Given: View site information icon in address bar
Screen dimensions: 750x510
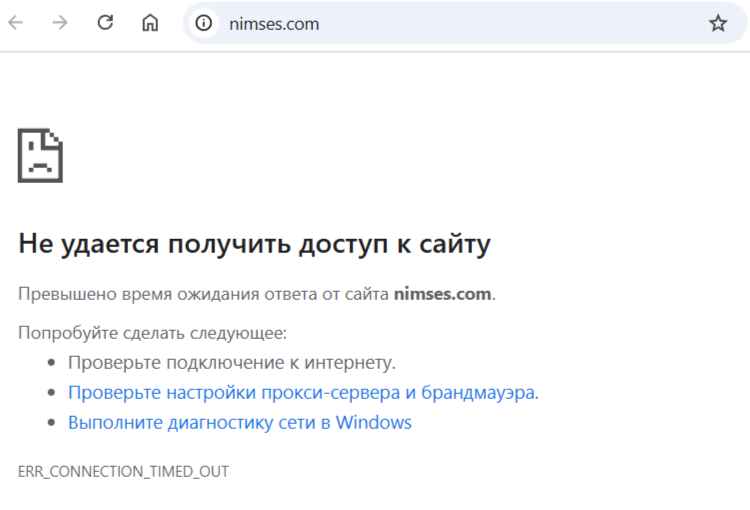Looking at the screenshot, I should [x=204, y=23].
